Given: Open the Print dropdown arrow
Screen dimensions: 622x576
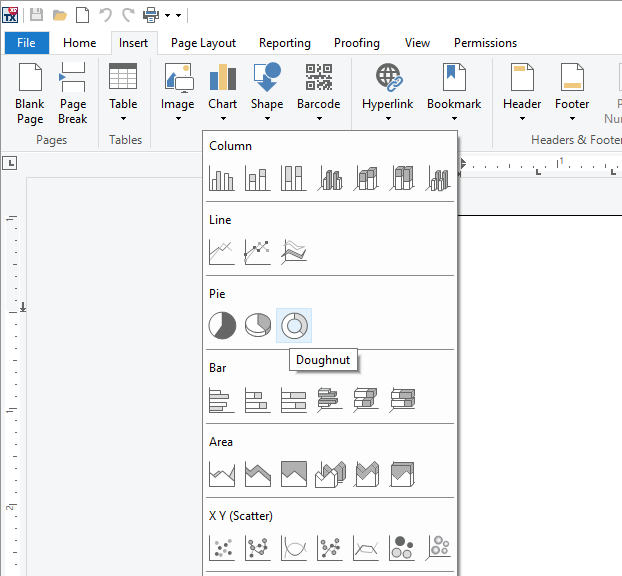Looking at the screenshot, I should point(167,15).
